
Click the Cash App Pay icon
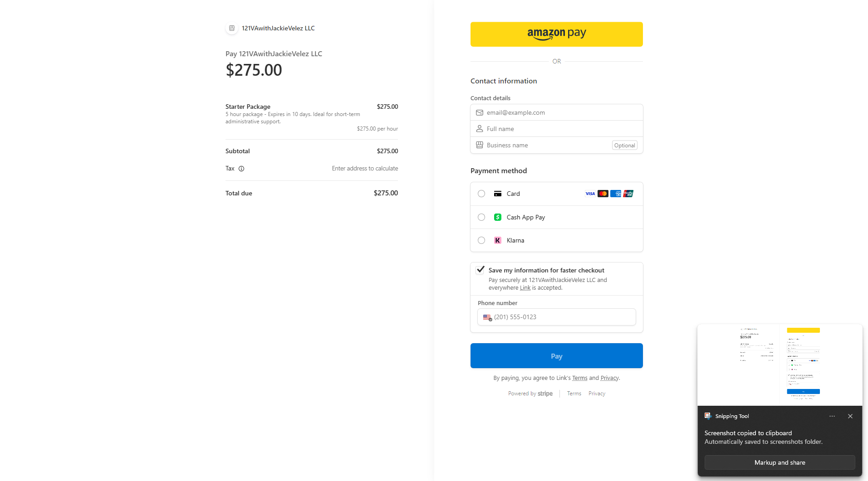498,217
